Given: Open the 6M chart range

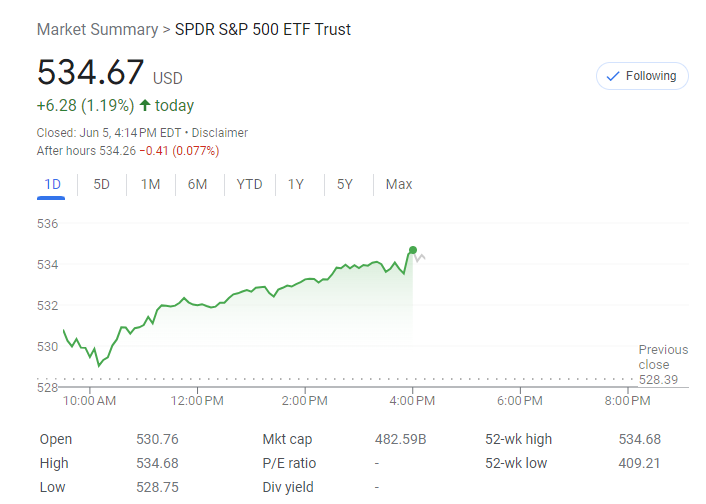Looking at the screenshot, I should pos(197,184).
